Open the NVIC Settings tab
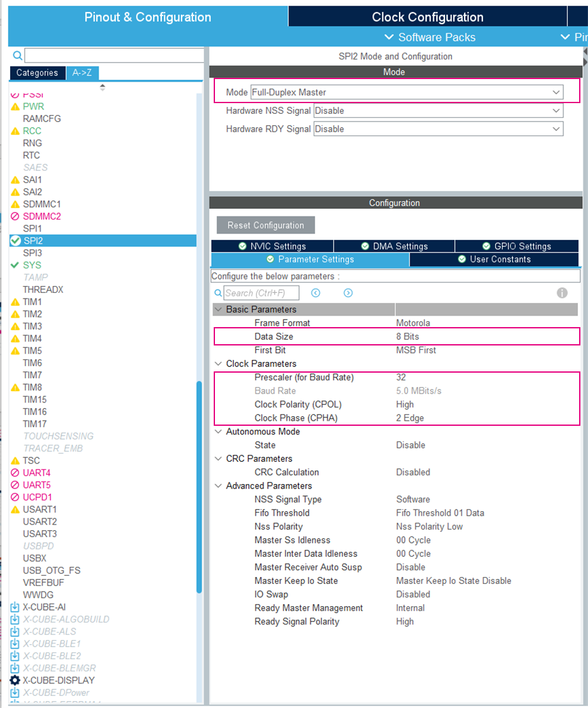Screen dimensions: 588x708 tap(272, 246)
